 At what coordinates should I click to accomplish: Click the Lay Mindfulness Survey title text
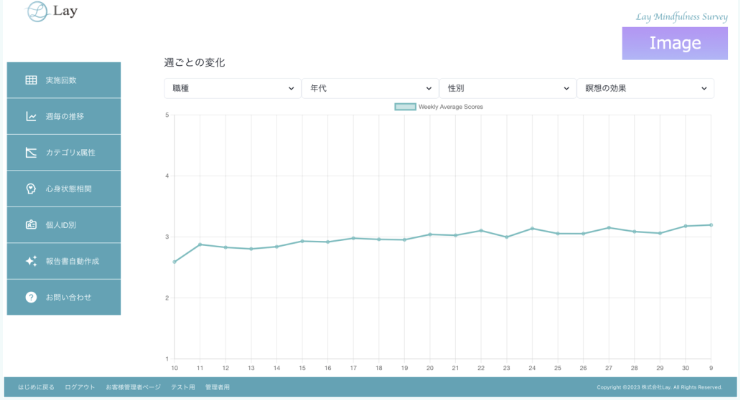coord(681,17)
